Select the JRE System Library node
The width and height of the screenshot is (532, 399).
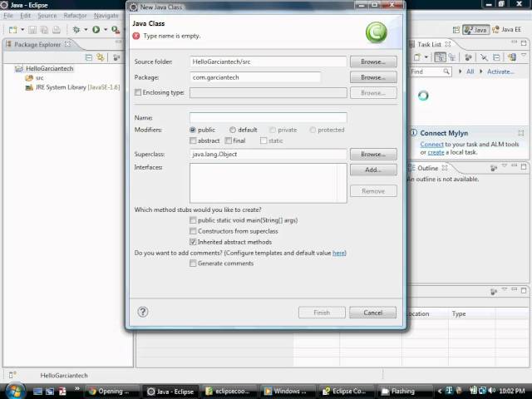pyautogui.click(x=72, y=87)
